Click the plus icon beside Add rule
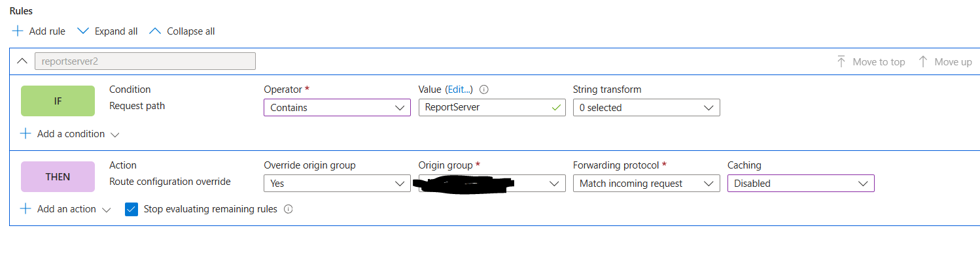 [x=18, y=31]
